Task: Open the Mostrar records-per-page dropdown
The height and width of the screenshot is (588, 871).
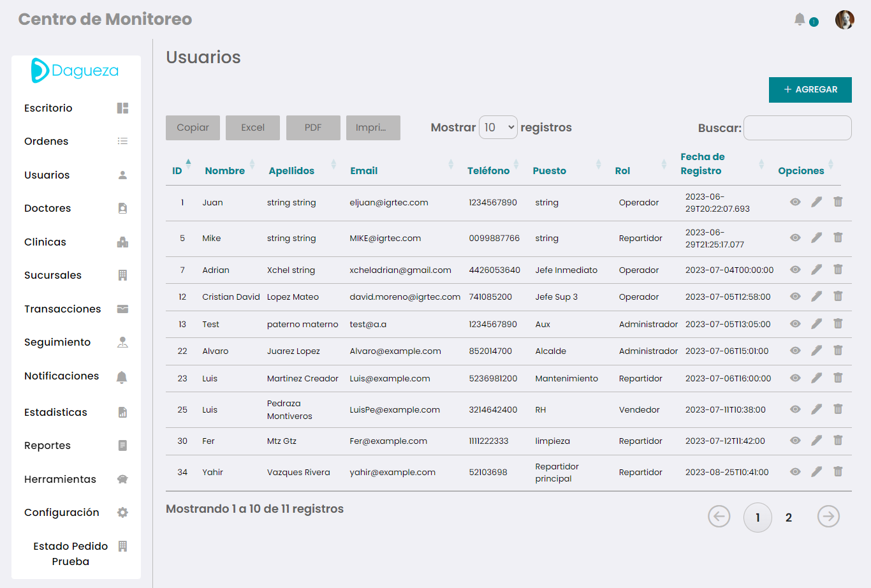Action: pyautogui.click(x=498, y=128)
